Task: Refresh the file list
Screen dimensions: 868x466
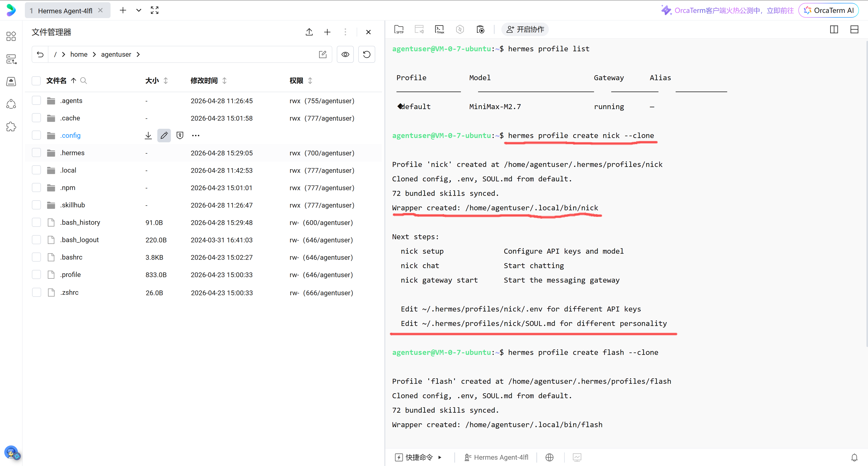Action: [x=367, y=54]
